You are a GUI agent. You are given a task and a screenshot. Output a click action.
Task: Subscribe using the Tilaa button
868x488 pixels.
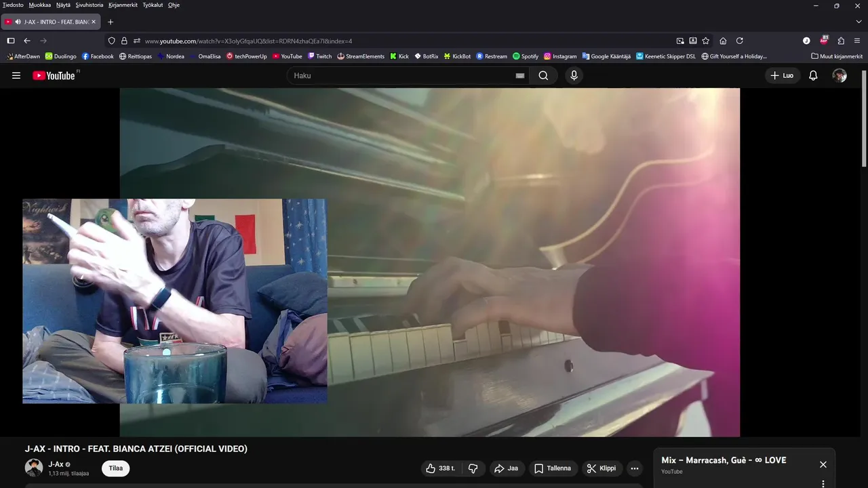pos(116,468)
